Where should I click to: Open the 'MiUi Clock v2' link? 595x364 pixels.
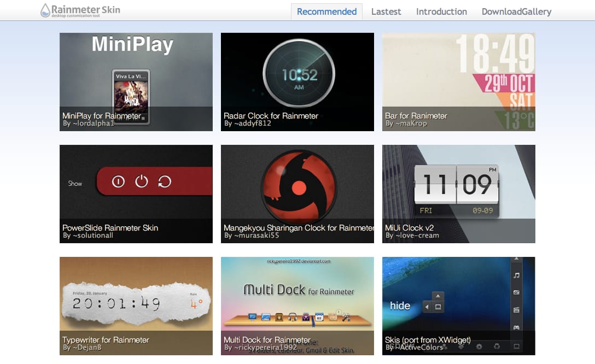click(x=409, y=228)
